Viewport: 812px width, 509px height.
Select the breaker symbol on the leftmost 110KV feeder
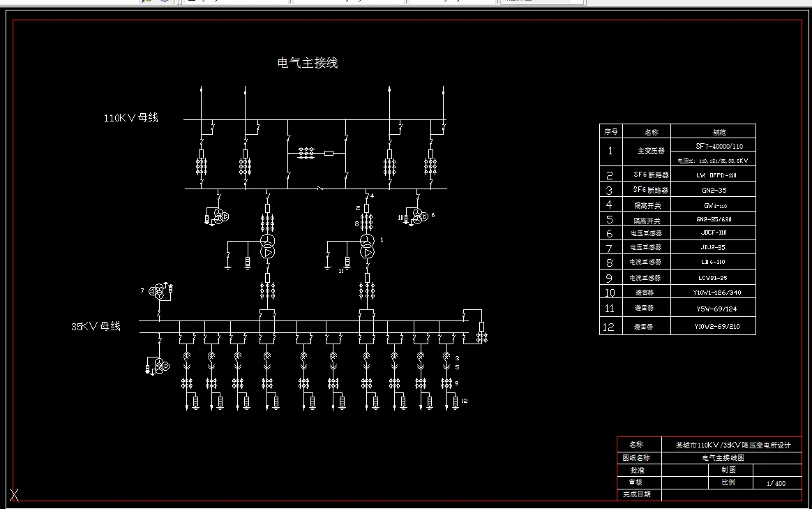[202, 152]
